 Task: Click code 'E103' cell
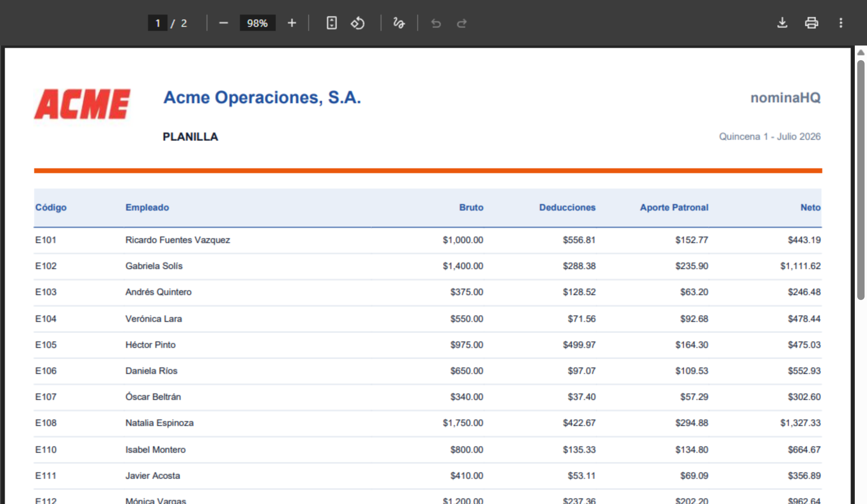click(x=46, y=292)
